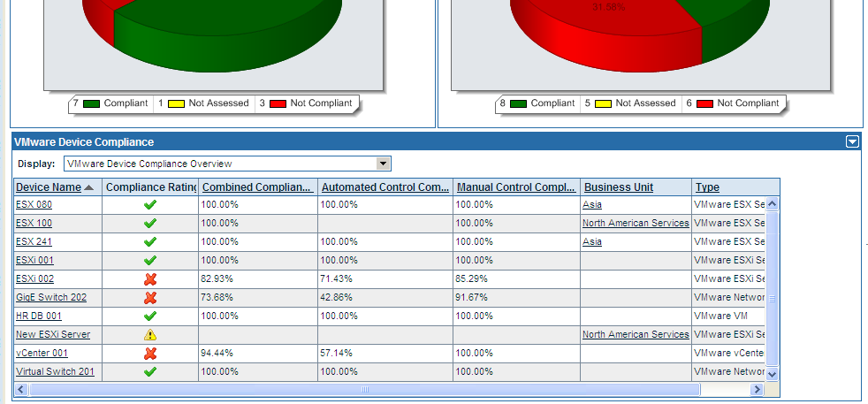Click the red X for vCenter 001
Screen dimensions: 868x404
pyautogui.click(x=150, y=353)
